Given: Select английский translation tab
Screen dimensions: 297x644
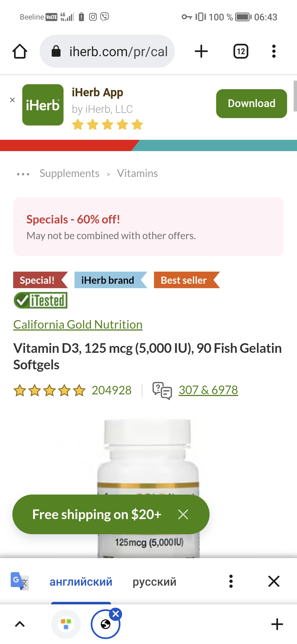Looking at the screenshot, I should 81,582.
